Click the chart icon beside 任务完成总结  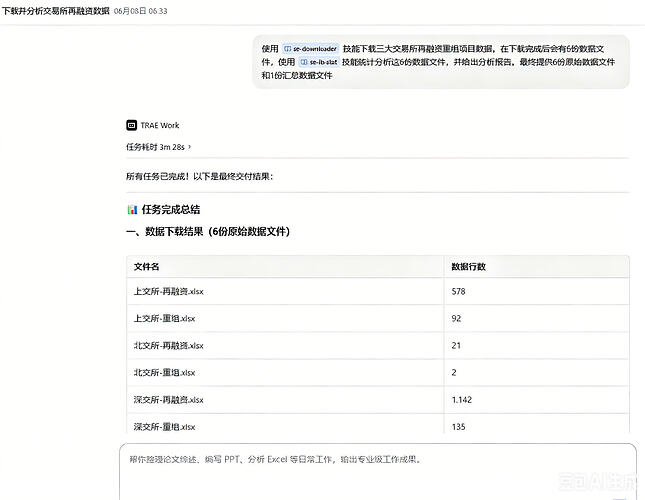click(x=132, y=210)
